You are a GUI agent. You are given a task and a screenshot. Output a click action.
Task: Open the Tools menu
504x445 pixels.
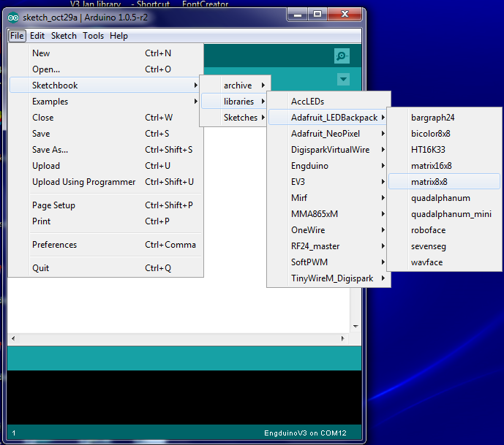93,36
